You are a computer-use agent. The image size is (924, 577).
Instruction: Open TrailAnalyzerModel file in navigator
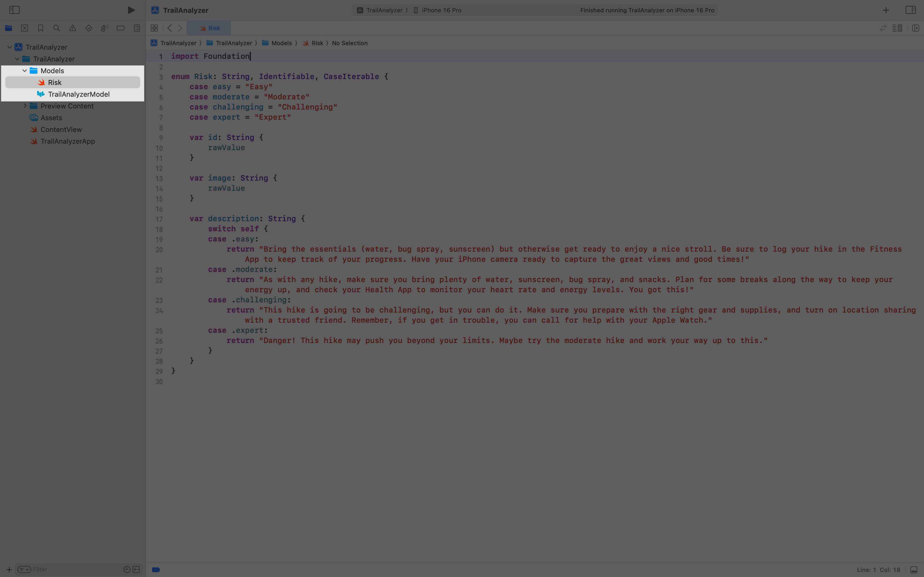tap(79, 94)
